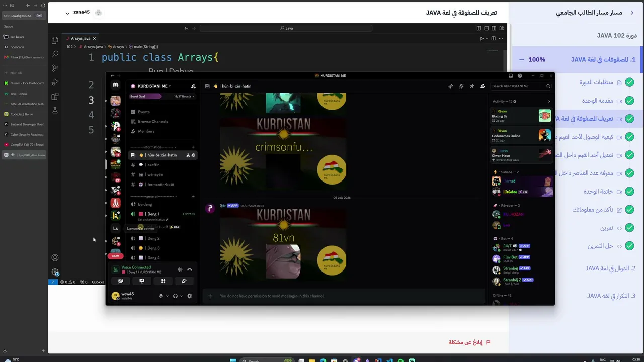Click the report a problem link
644x362 pixels.
tap(469, 342)
